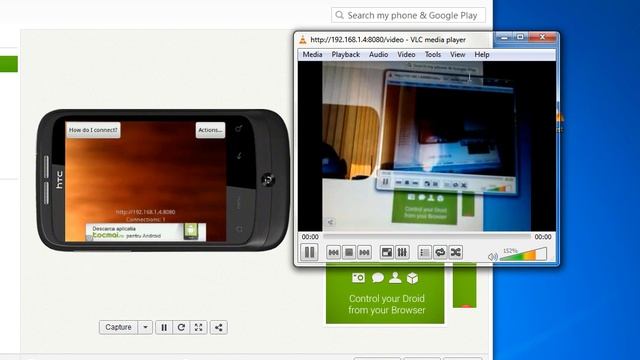Toggle VLC loop mode button

(440, 253)
